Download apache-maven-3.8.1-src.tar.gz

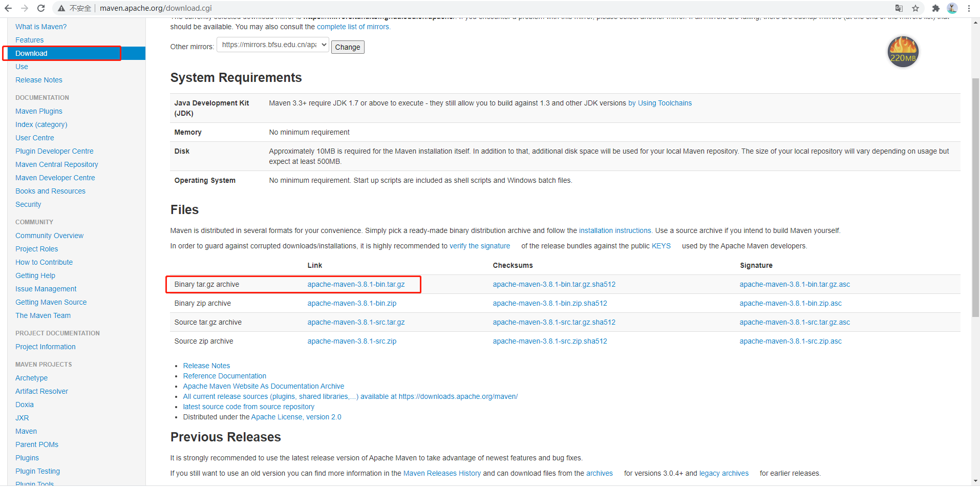click(x=356, y=322)
